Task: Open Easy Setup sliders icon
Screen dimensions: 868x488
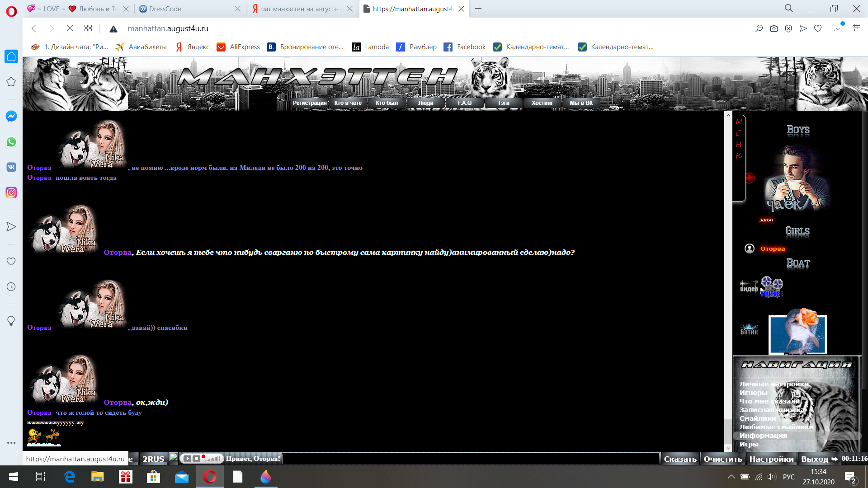Action: click(x=856, y=28)
